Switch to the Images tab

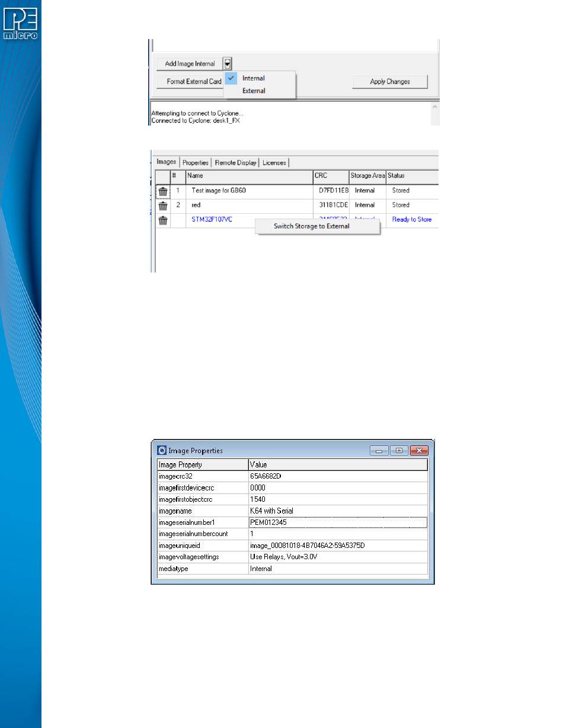(x=166, y=162)
